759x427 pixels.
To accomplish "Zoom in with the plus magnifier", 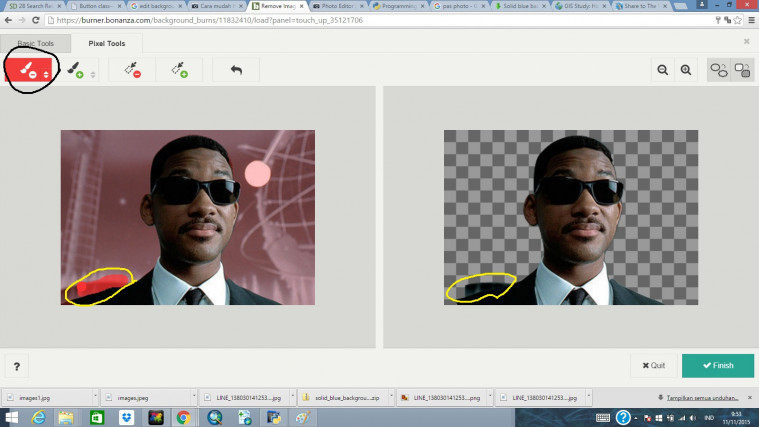I will [x=686, y=70].
